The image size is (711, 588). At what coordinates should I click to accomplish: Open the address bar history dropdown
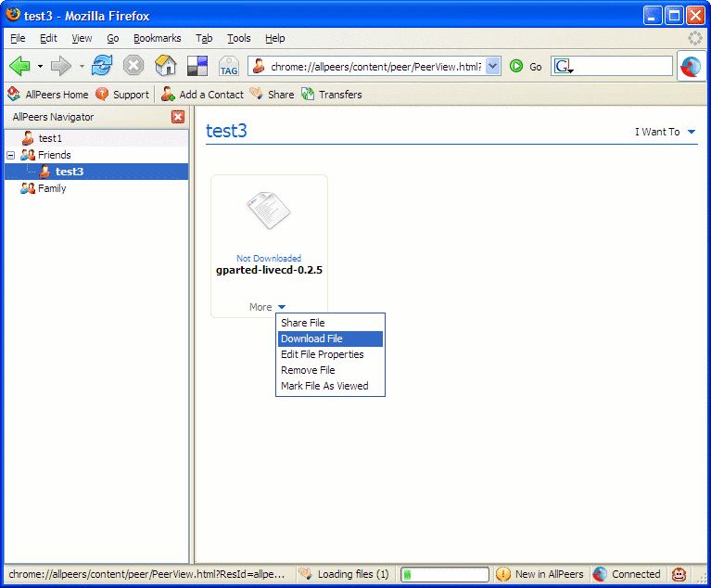(x=493, y=66)
